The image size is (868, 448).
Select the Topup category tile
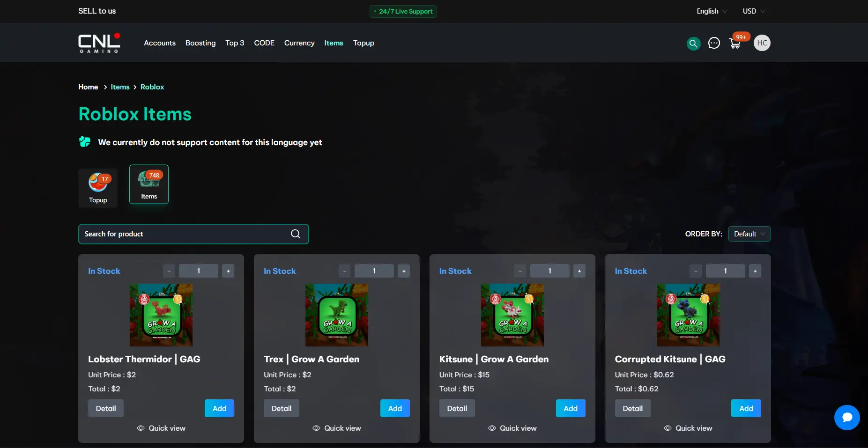[98, 188]
